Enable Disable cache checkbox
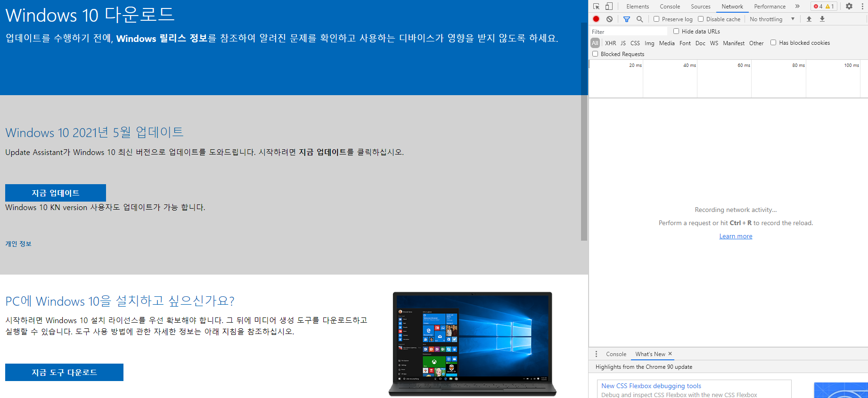 [701, 19]
